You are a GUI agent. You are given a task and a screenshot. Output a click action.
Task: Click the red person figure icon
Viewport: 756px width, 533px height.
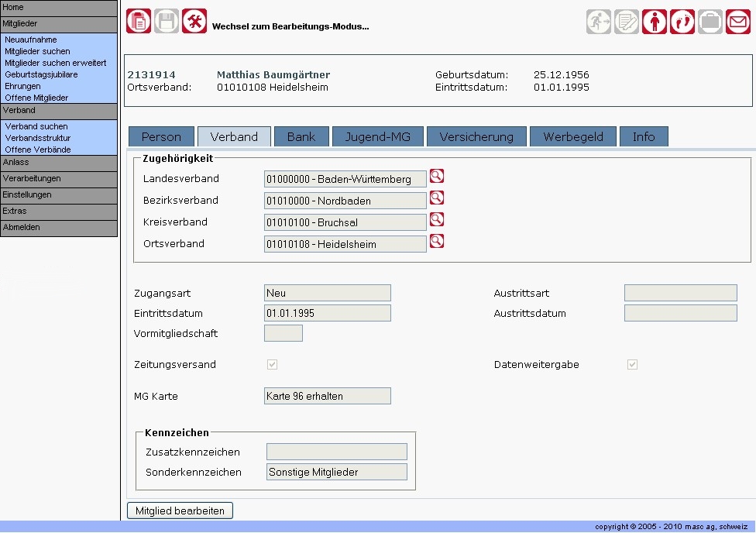click(655, 21)
